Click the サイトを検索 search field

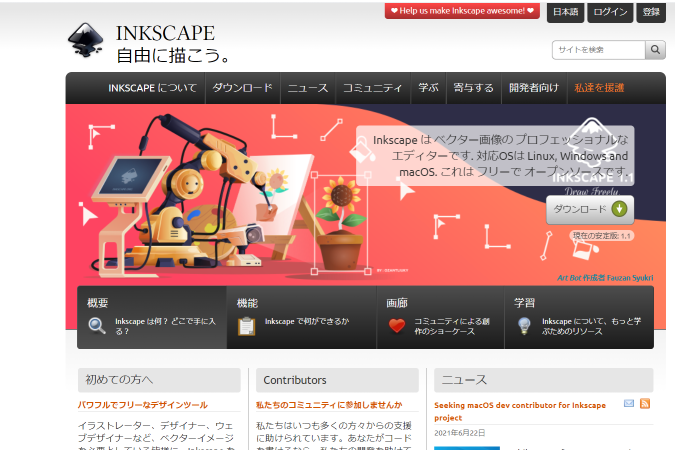pos(598,50)
